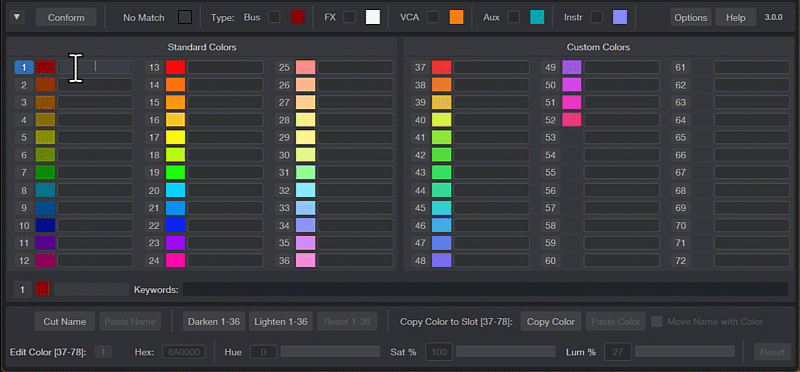Pick the color swatch for slot 2
800x372 pixels.
click(45, 85)
